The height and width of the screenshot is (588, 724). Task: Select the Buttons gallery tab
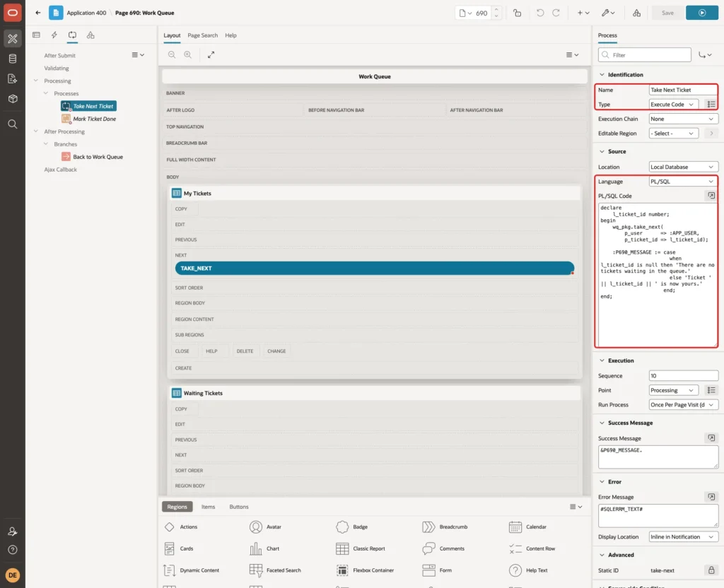tap(239, 506)
